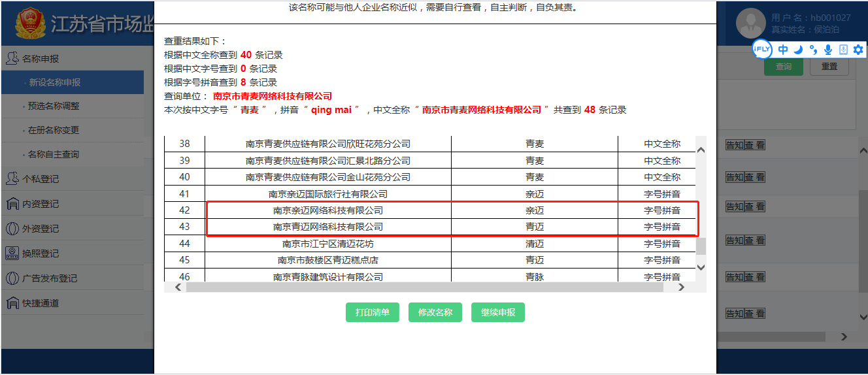Click results table vertical scrollbar down arrow
Image resolution: width=868 pixels, height=375 pixels.
coord(701,267)
